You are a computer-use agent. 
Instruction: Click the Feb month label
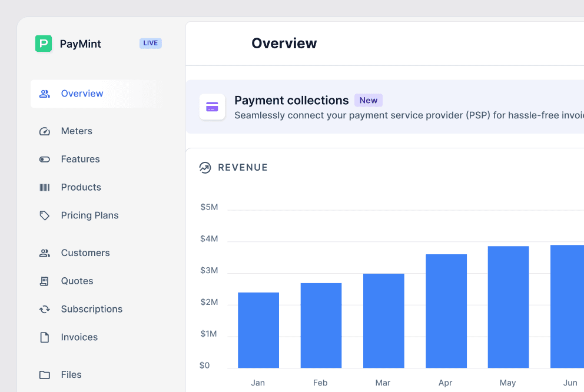pyautogui.click(x=320, y=383)
